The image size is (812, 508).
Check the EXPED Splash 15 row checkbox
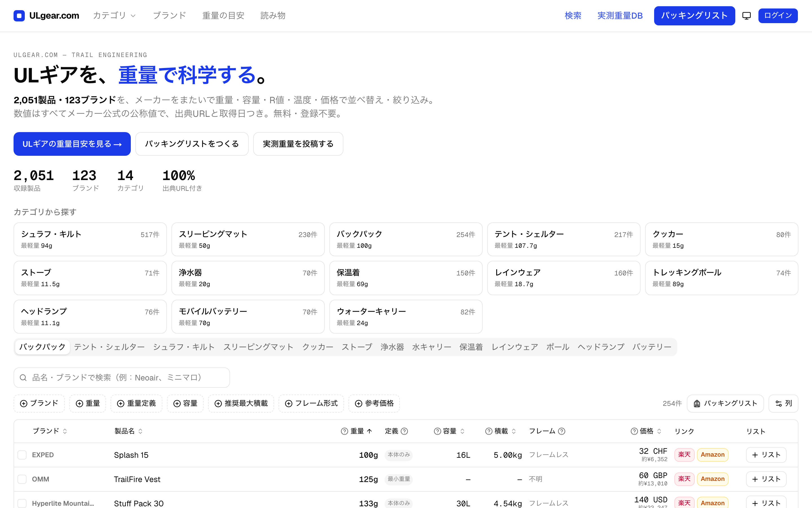click(x=22, y=455)
